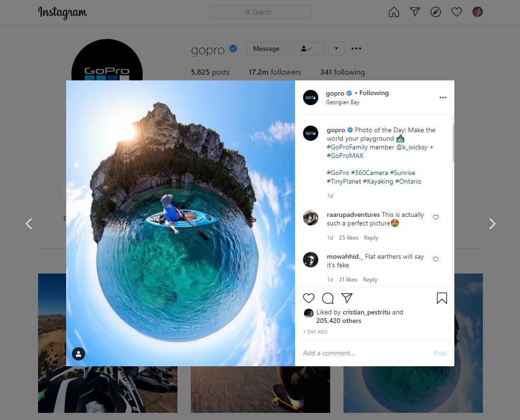Like mowahhid._'s comment with its heart
Image resolution: width=520 pixels, height=420 pixels.
click(x=435, y=259)
